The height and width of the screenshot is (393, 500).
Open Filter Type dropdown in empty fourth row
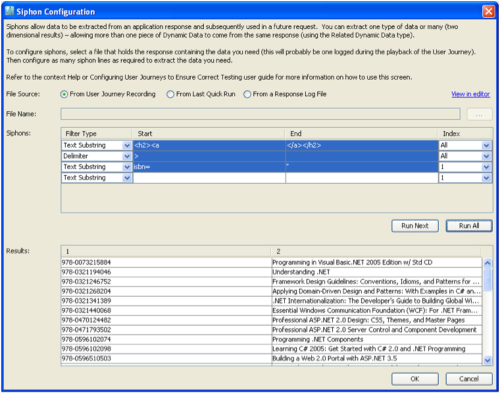coord(127,178)
